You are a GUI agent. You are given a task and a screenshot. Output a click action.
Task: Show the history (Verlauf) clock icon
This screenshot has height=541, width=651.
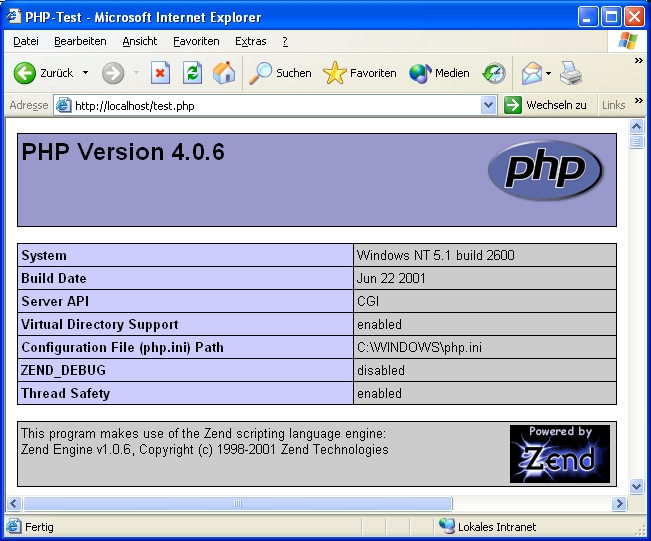(494, 73)
